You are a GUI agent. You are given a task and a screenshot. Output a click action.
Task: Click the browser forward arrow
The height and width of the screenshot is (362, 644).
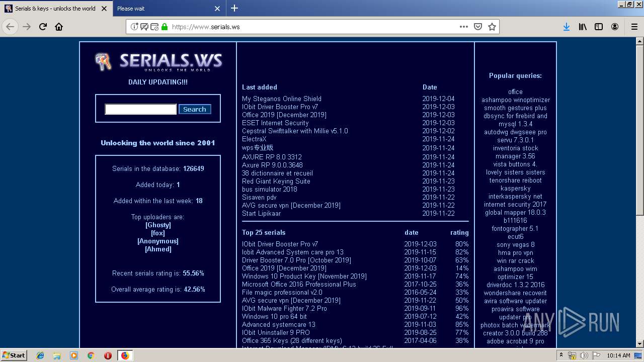pos(27,27)
